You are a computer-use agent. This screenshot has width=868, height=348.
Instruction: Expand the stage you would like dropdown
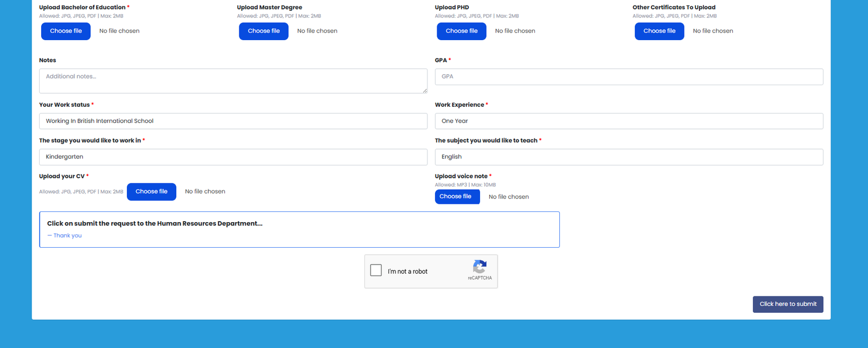pyautogui.click(x=233, y=157)
